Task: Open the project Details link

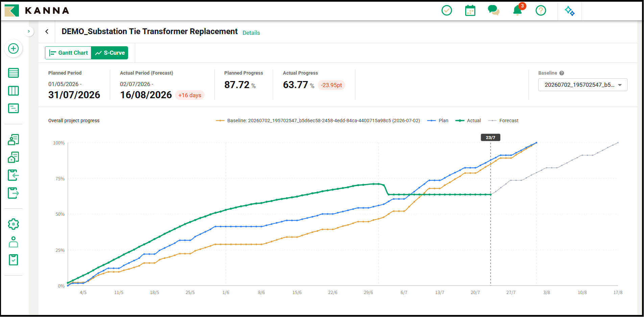Action: point(251,33)
